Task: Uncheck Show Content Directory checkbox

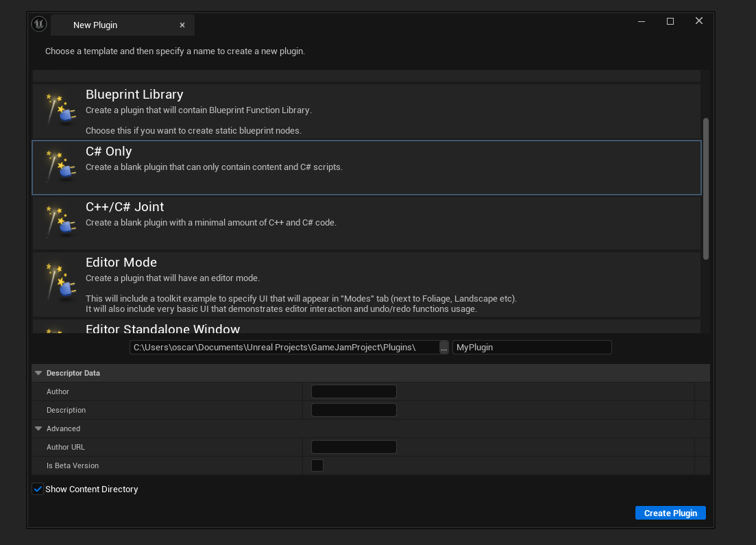Action: [x=38, y=489]
